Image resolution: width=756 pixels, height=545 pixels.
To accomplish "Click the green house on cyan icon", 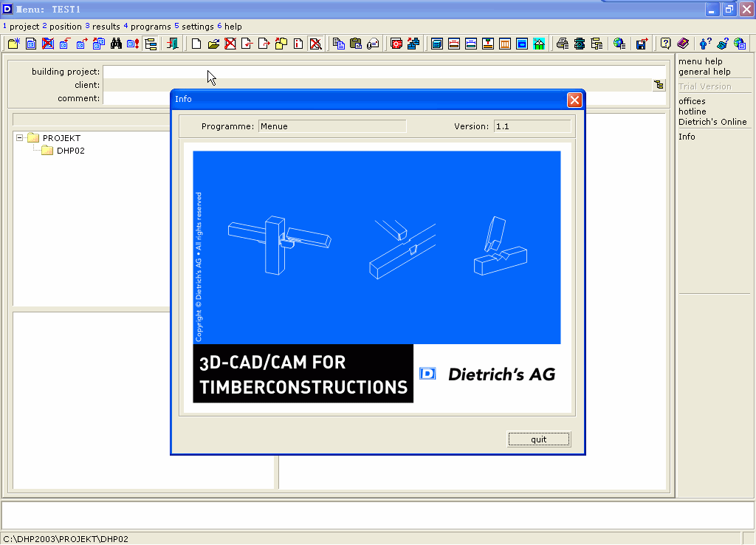I will [539, 44].
